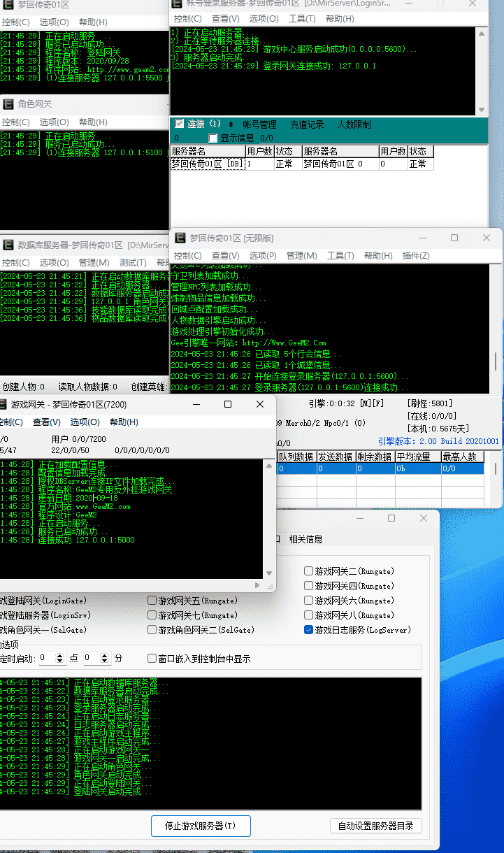Viewport: 504px width, 853px height.
Task: Toggle the 连接 checkbox in login server
Action: (180, 124)
